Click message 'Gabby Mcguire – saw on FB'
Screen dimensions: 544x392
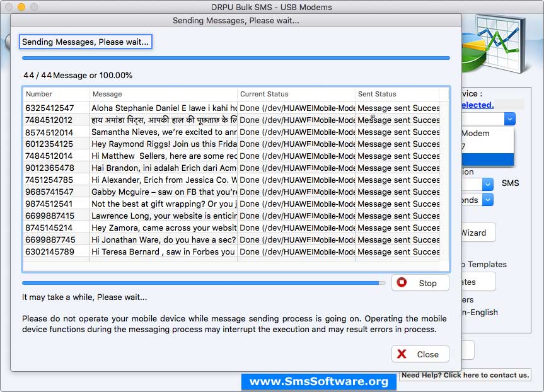[x=164, y=192]
